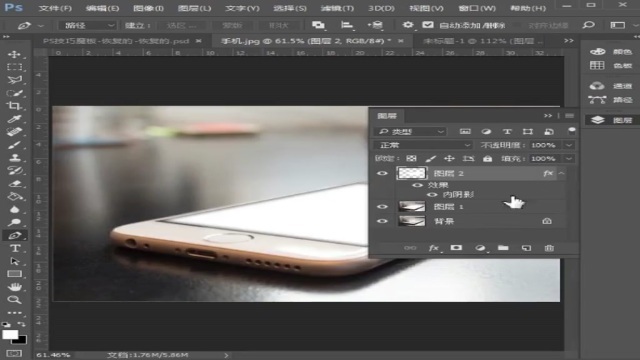640x360 pixels.
Task: Collapse 图层 2 effects list arrow
Action: [x=562, y=173]
